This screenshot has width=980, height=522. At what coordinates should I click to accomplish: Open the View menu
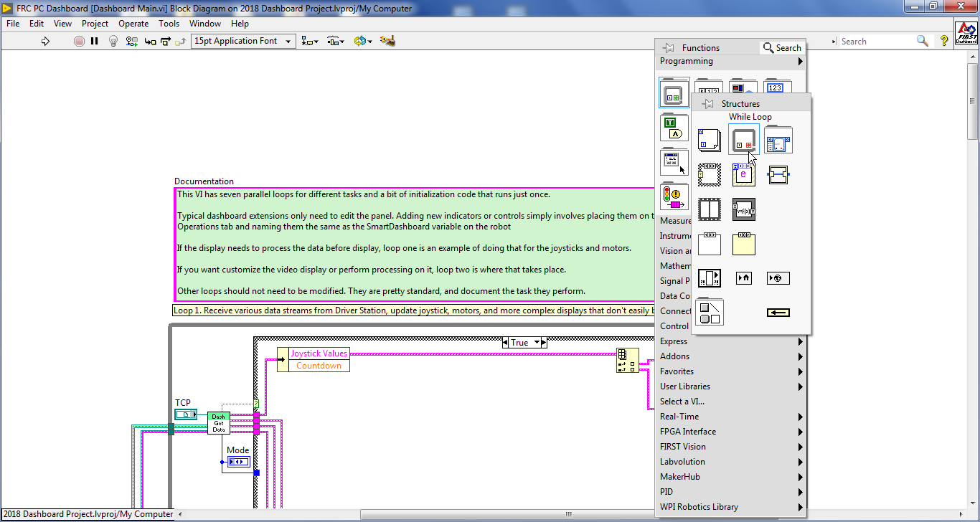click(62, 24)
